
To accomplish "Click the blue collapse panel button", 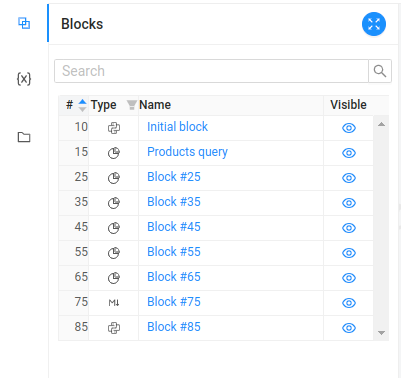I will tap(374, 24).
